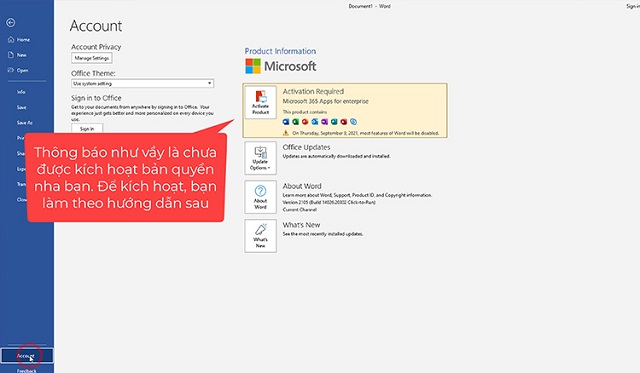The height and width of the screenshot is (373, 640).
Task: Open the Account tab at sidebar bottom
Action: coord(27,355)
